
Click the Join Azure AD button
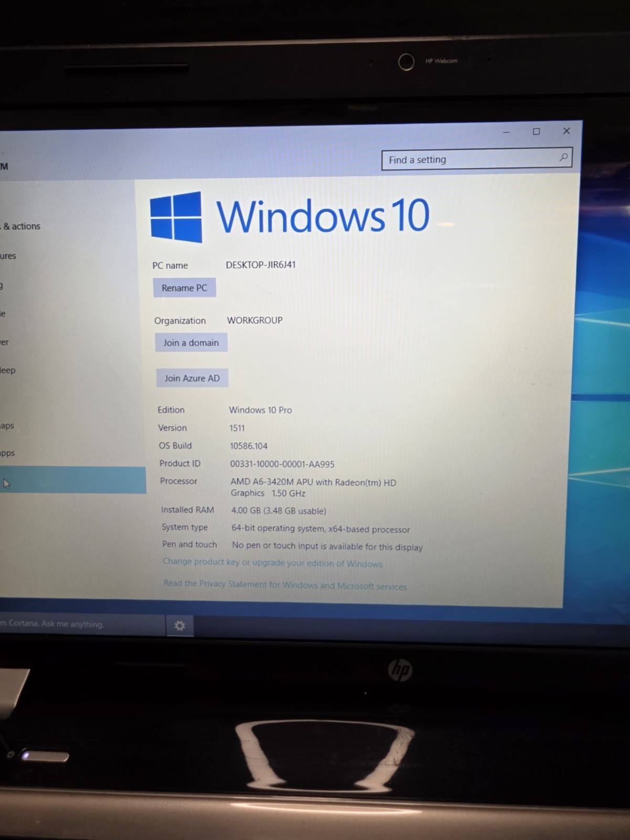click(192, 378)
